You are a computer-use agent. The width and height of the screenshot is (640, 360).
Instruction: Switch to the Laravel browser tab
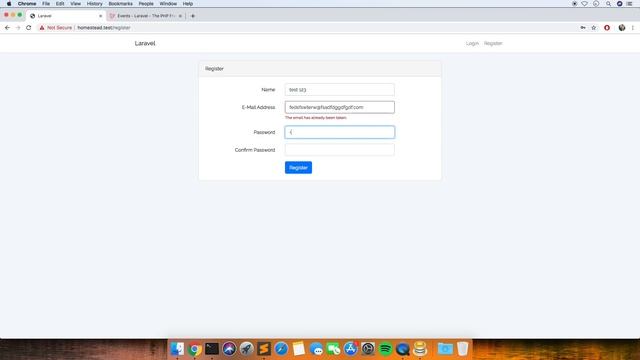[65, 16]
